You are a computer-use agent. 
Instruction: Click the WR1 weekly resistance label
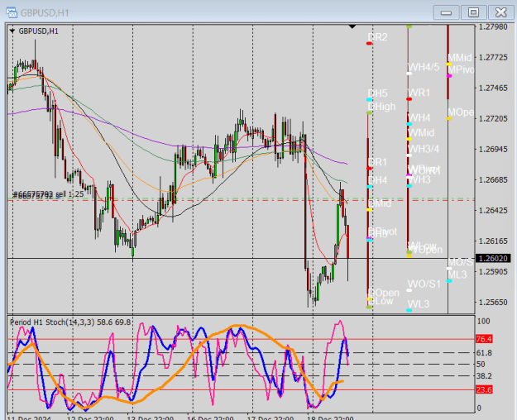click(x=419, y=93)
